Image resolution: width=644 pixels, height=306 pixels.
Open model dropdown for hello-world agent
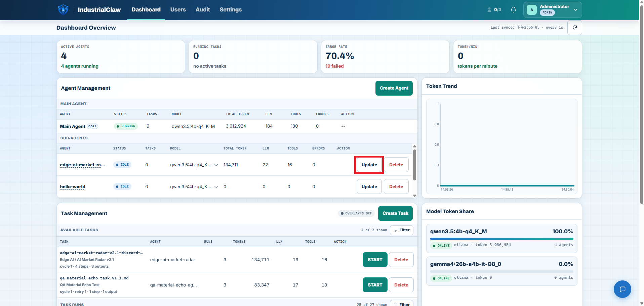216,187
